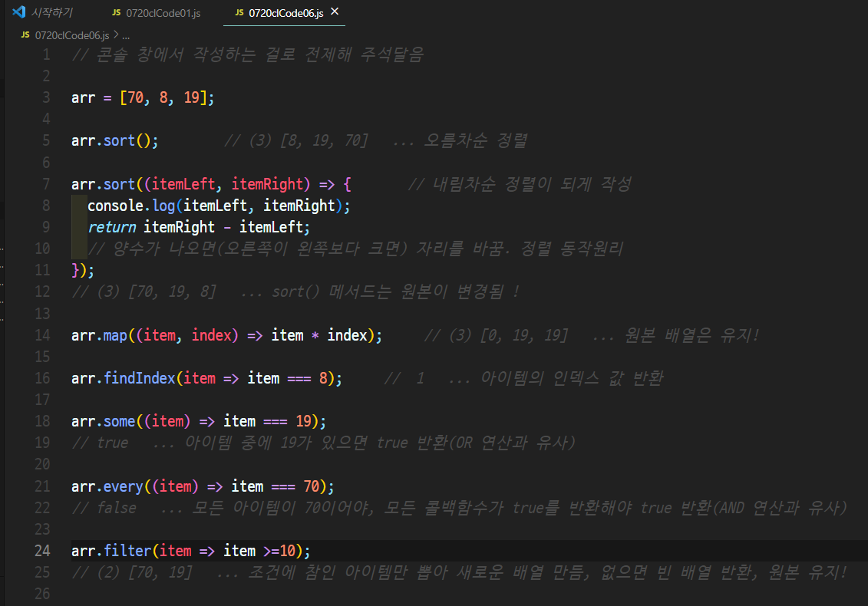This screenshot has height=606, width=868.
Task: Click the comment '// 콘솔 창에서 작성하는 걸로 전제해 주석달음'
Action: (x=247, y=54)
